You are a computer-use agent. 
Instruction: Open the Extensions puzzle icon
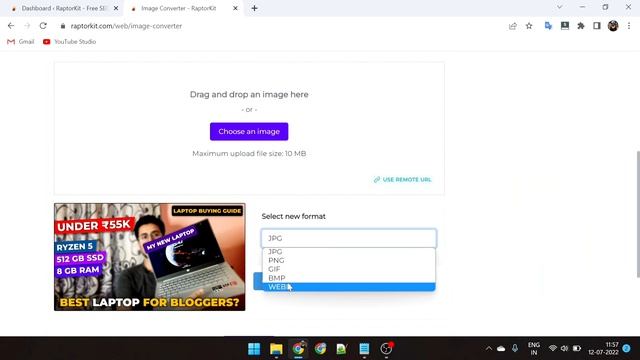point(581,26)
